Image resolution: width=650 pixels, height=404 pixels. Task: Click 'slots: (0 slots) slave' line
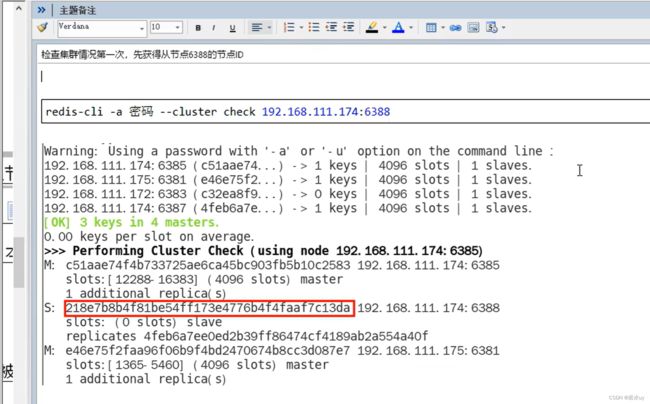click(144, 322)
